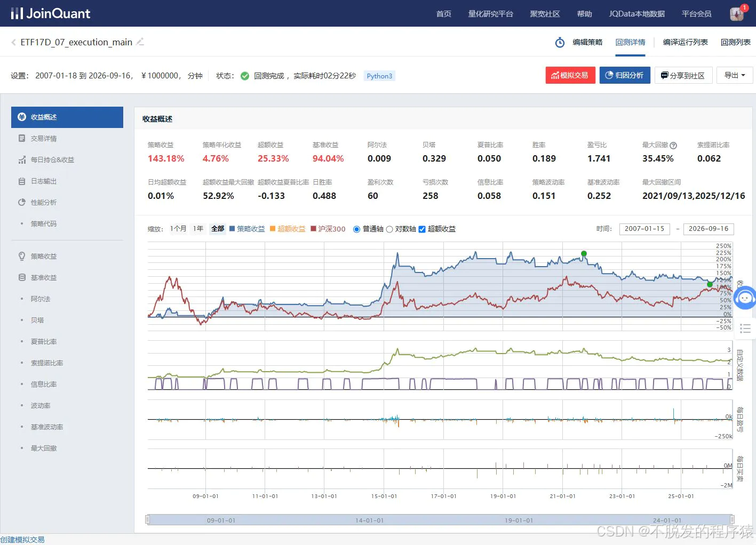756x545 pixels.
Task: Click pencil icon to rename strategy
Action: [140, 42]
